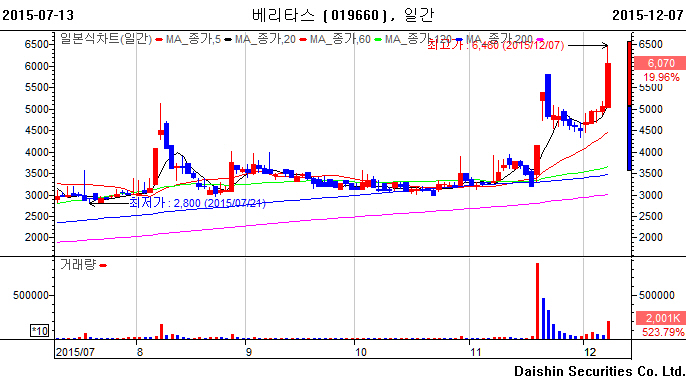This screenshot has width=686, height=383.
Task: Click the 거래량 volume panel label
Action: coord(77,264)
